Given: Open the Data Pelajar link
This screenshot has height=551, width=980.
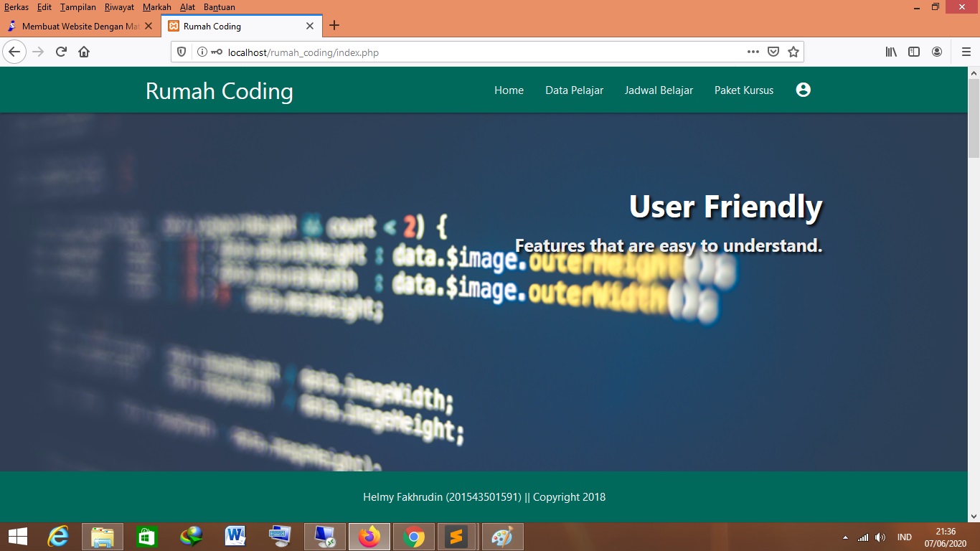Looking at the screenshot, I should pos(574,90).
